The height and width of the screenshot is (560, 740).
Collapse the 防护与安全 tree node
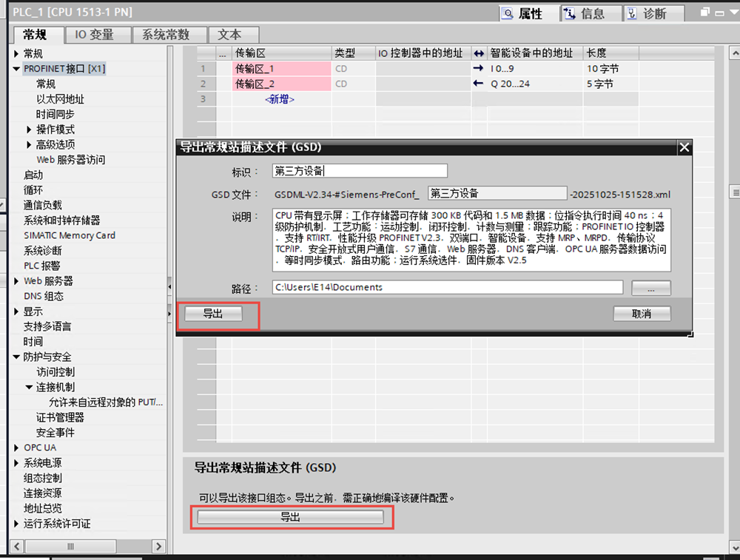[x=16, y=357]
